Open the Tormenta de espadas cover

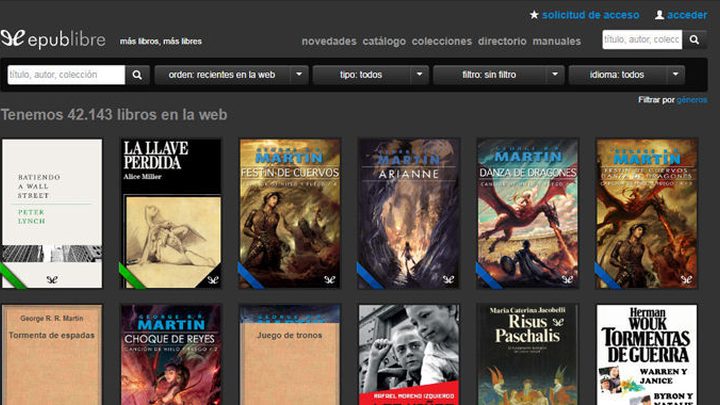coord(52,354)
